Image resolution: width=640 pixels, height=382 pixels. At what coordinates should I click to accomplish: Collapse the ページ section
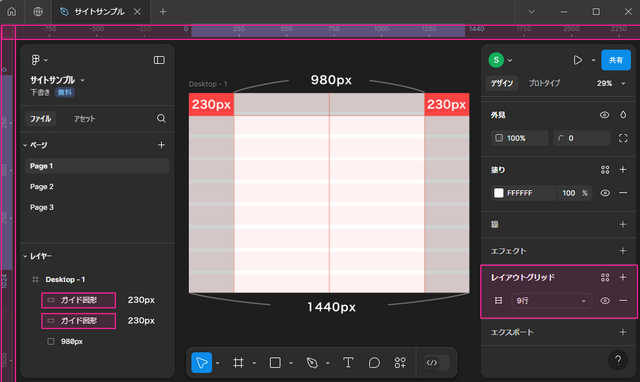tap(25, 145)
